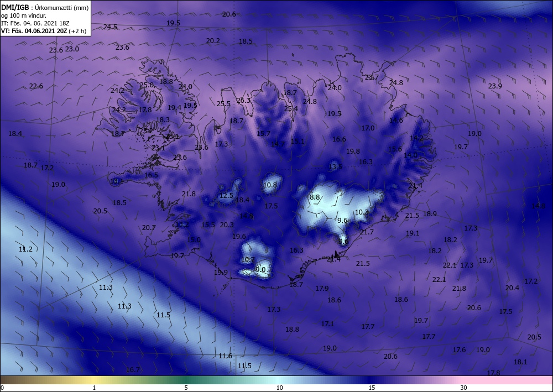Click the map value "19.6"
Screen dimensions: 553x392
(239, 237)
